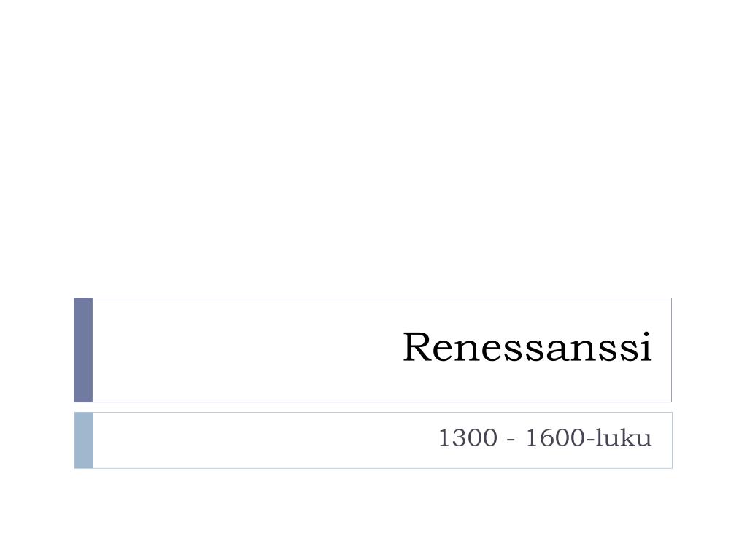Click the right edge of title box
The height and width of the screenshot is (560, 747).
pyautogui.click(x=671, y=350)
